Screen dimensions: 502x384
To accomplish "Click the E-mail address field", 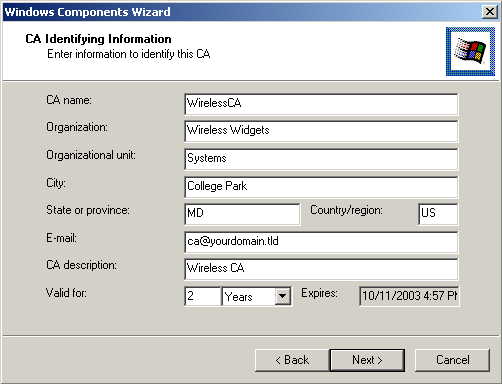I will 321,242.
